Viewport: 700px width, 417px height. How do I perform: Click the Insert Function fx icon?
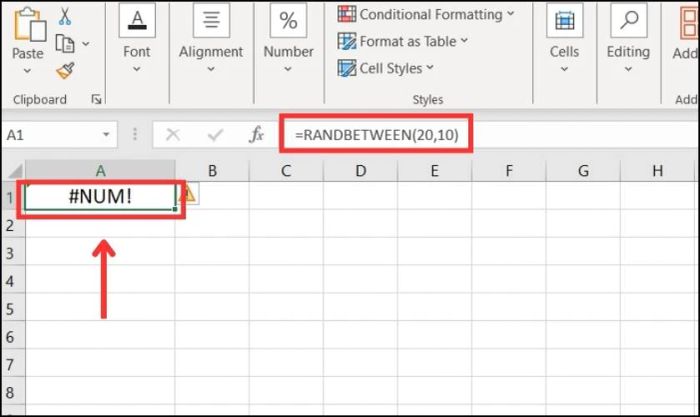point(256,134)
